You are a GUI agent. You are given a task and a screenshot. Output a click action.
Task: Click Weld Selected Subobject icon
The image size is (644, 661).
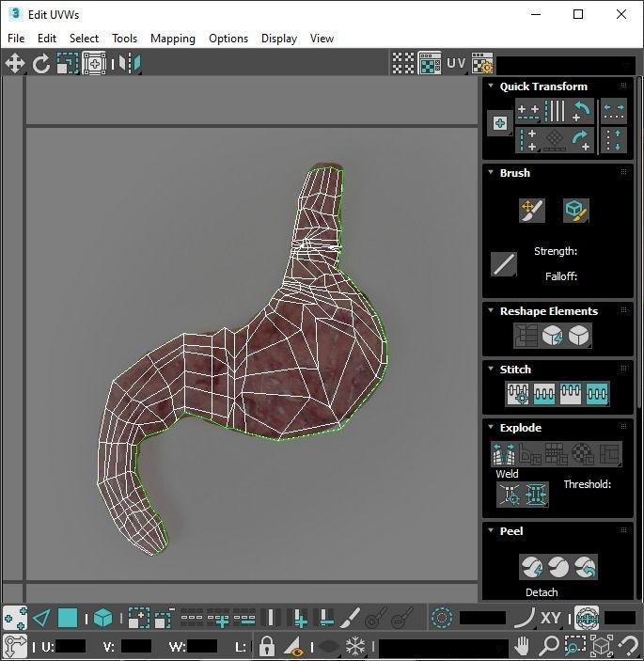536,494
